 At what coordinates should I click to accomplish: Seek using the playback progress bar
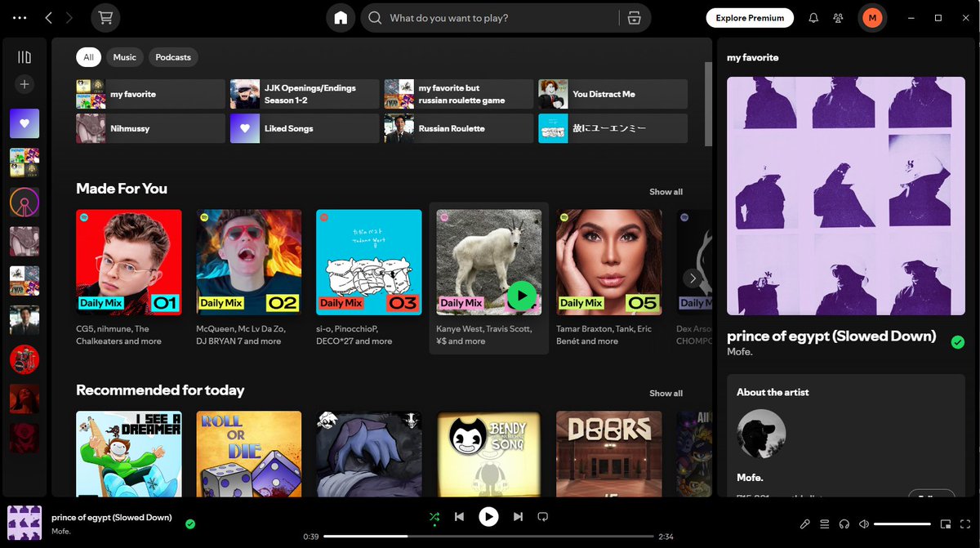(x=488, y=537)
